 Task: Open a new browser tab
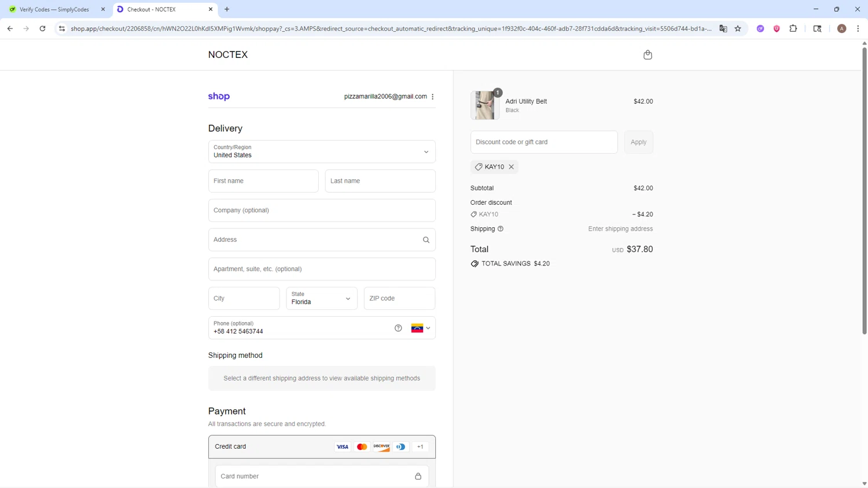click(x=227, y=9)
